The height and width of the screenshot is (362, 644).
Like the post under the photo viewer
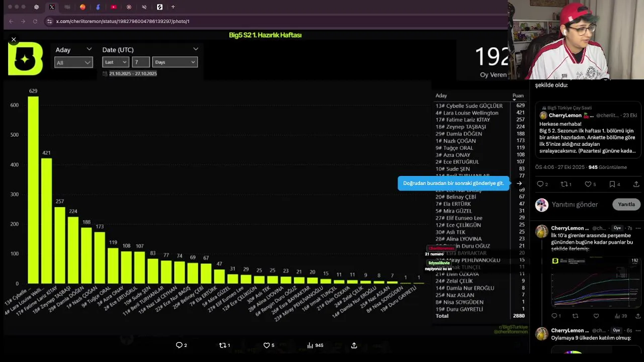267,345
